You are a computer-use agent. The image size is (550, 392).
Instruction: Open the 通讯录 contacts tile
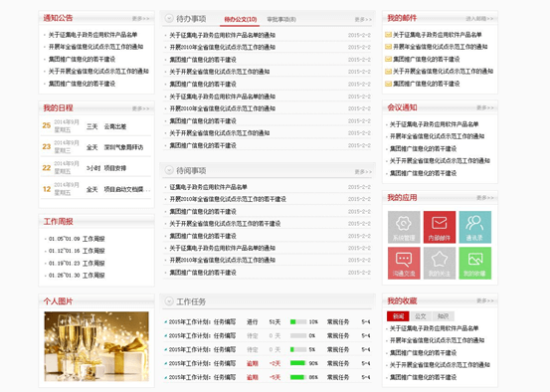click(x=475, y=227)
